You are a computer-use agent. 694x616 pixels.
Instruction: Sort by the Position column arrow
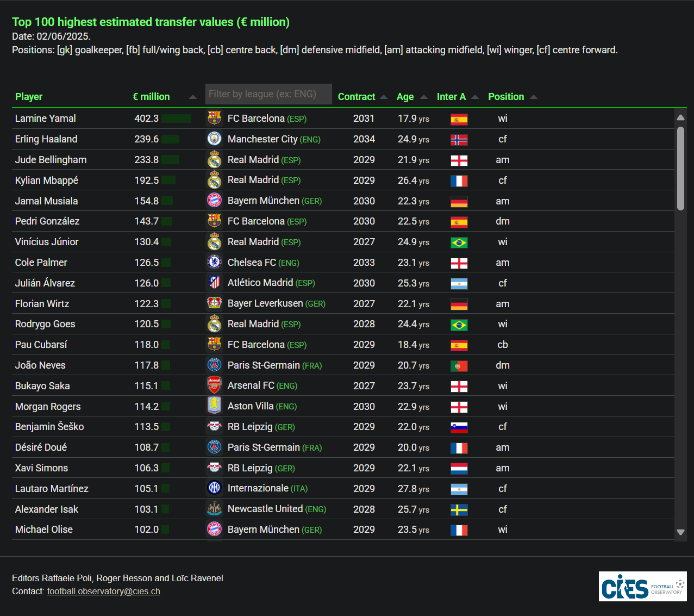[534, 97]
